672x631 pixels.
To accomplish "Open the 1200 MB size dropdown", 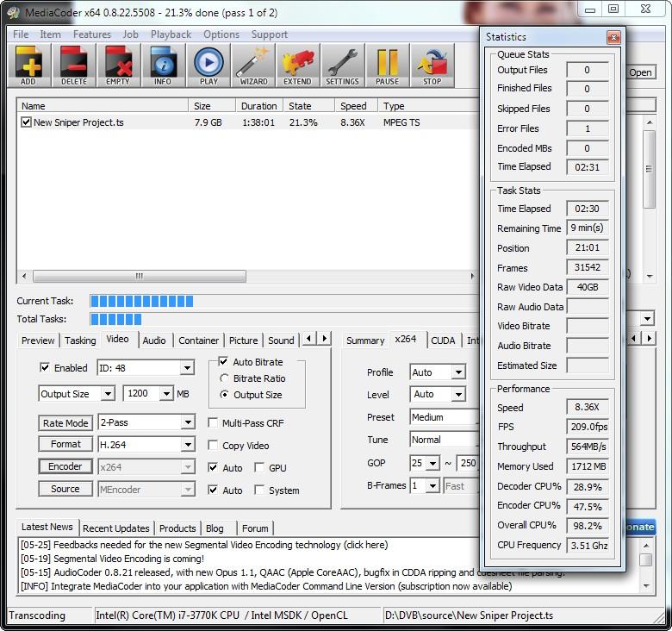I will (166, 394).
